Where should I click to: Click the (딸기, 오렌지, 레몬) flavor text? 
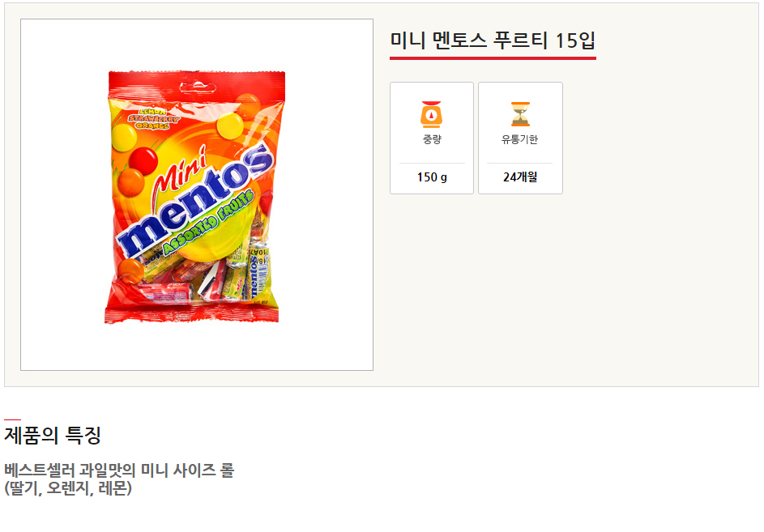tap(68, 488)
